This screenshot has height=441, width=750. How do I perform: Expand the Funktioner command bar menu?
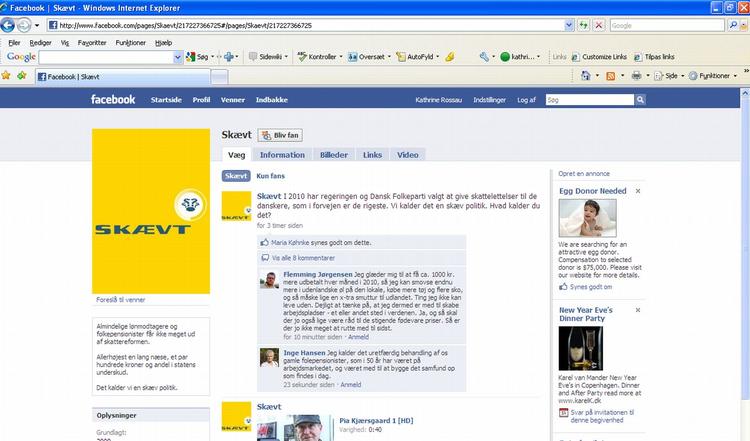pos(716,76)
